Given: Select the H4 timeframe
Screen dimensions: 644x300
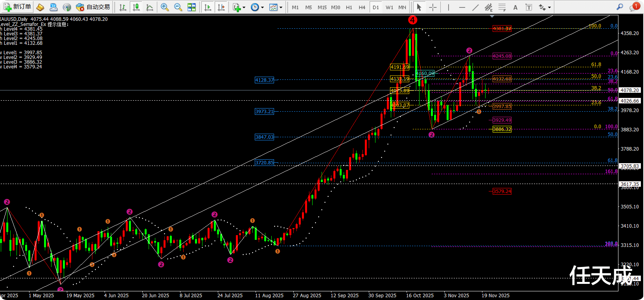Looking at the screenshot, I should click(x=362, y=7).
